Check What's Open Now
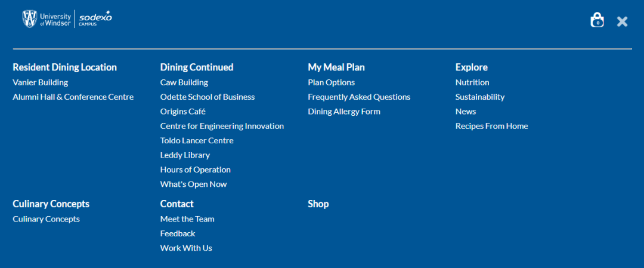 pyautogui.click(x=193, y=184)
